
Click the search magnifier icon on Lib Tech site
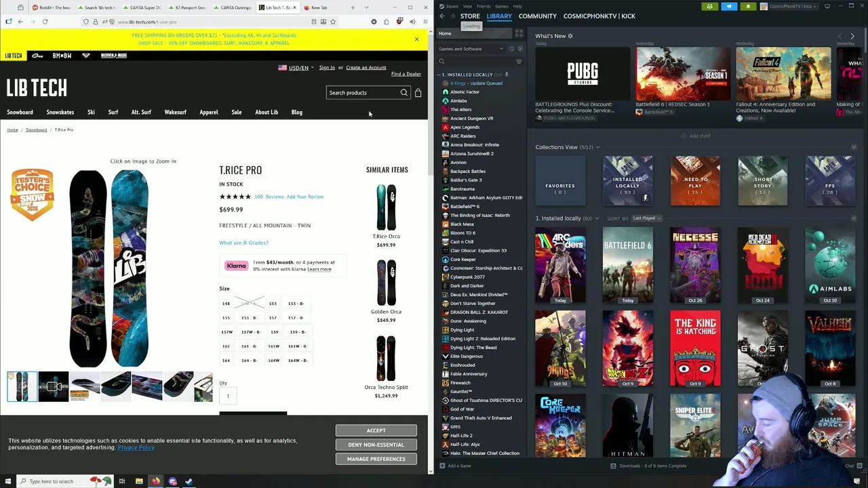pyautogui.click(x=404, y=93)
